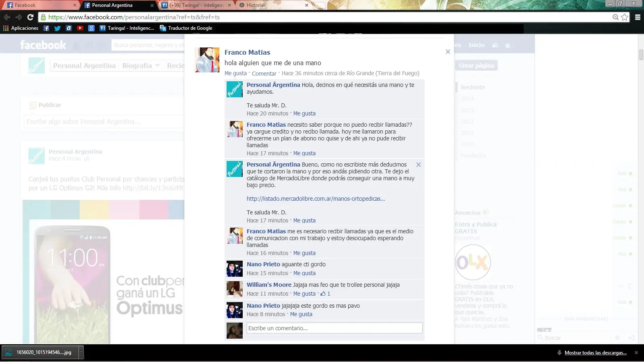Click the thumbs-up like count on William's Moore comment

tap(325, 294)
